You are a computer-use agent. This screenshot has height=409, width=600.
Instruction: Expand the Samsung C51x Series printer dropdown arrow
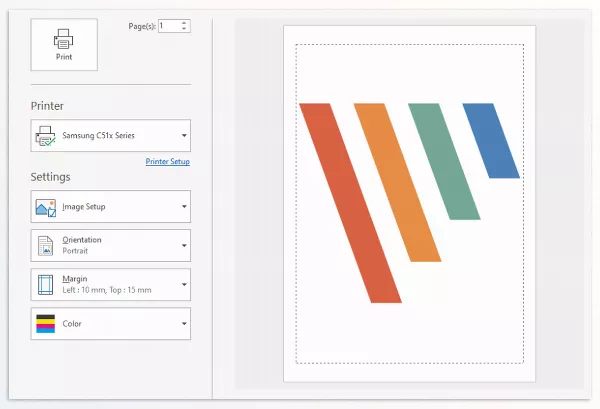tap(184, 136)
